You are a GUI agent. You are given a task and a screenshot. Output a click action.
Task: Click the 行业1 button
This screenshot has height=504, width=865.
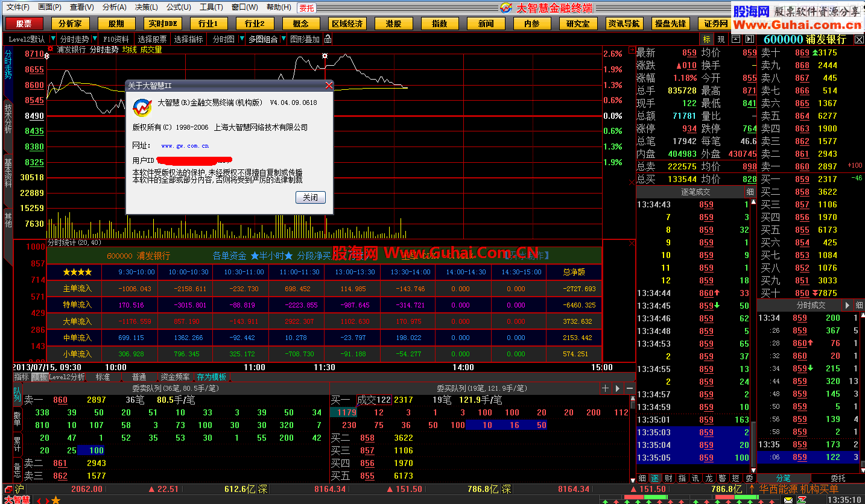pyautogui.click(x=209, y=24)
